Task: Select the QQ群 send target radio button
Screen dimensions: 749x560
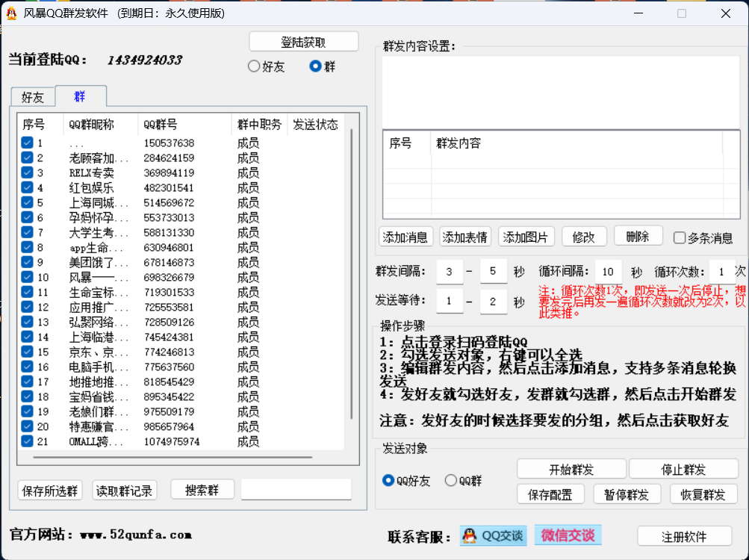Action: [x=451, y=481]
